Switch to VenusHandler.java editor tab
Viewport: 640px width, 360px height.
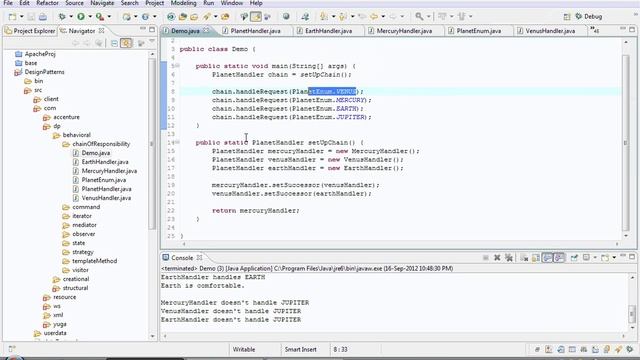(x=550, y=31)
